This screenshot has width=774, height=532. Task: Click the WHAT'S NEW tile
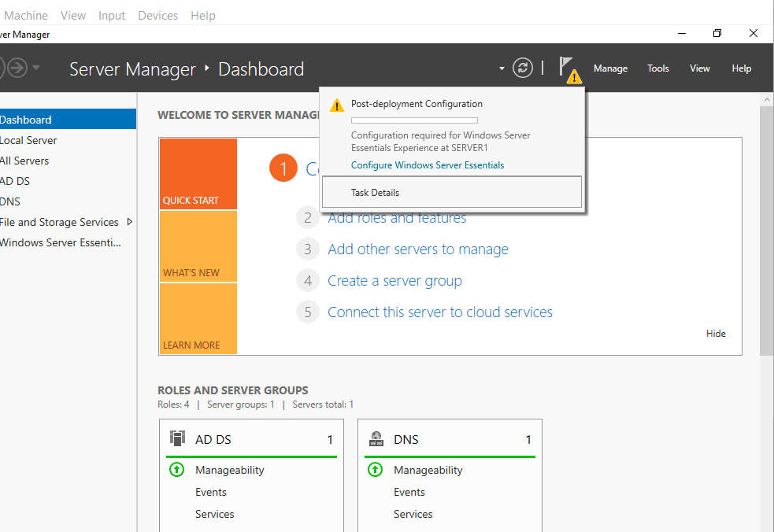198,246
